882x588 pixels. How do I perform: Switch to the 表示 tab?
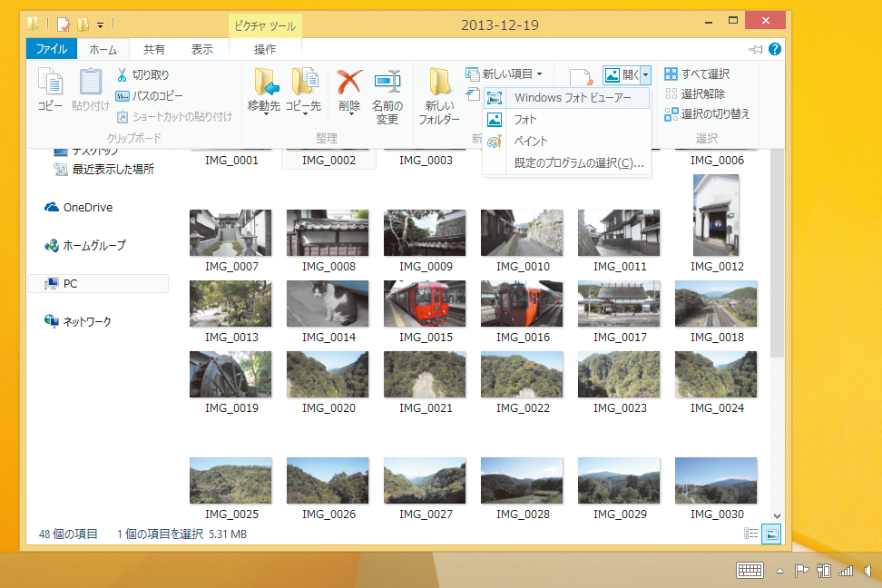tap(202, 50)
